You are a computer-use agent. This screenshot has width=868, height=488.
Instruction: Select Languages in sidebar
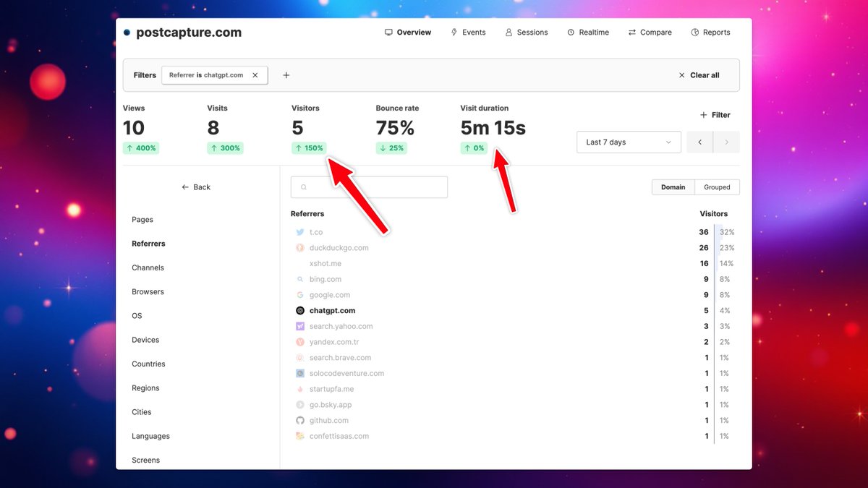pos(150,437)
